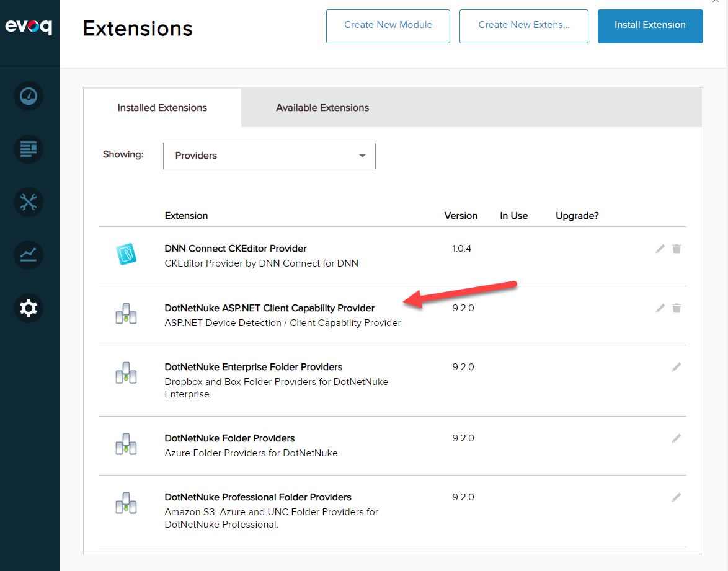
Task: Open the Showing Providers dropdown
Action: pos(269,156)
